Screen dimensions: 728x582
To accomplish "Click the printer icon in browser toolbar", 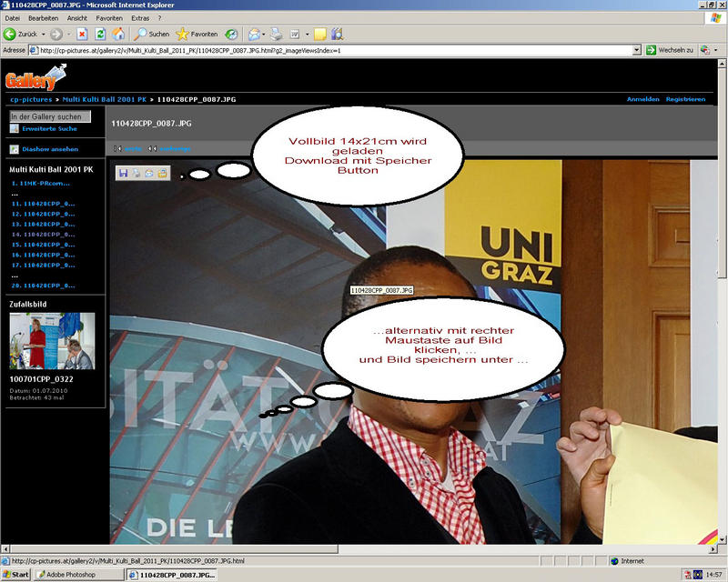I will point(276,34).
